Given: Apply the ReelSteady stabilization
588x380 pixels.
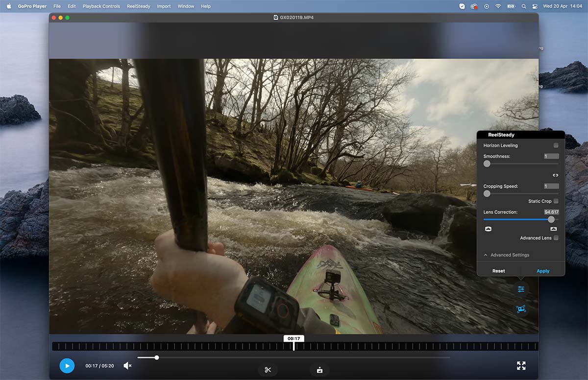Looking at the screenshot, I should pyautogui.click(x=543, y=270).
